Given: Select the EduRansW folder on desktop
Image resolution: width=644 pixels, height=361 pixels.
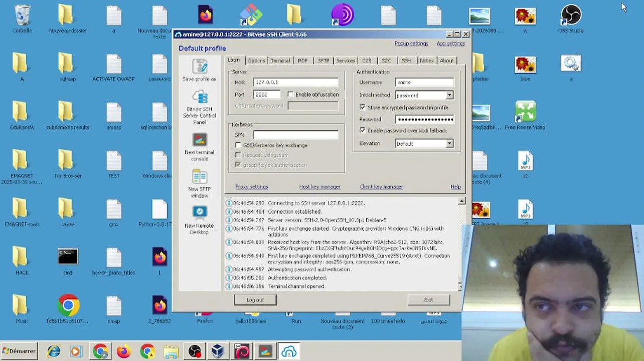Looking at the screenshot, I should (x=22, y=116).
